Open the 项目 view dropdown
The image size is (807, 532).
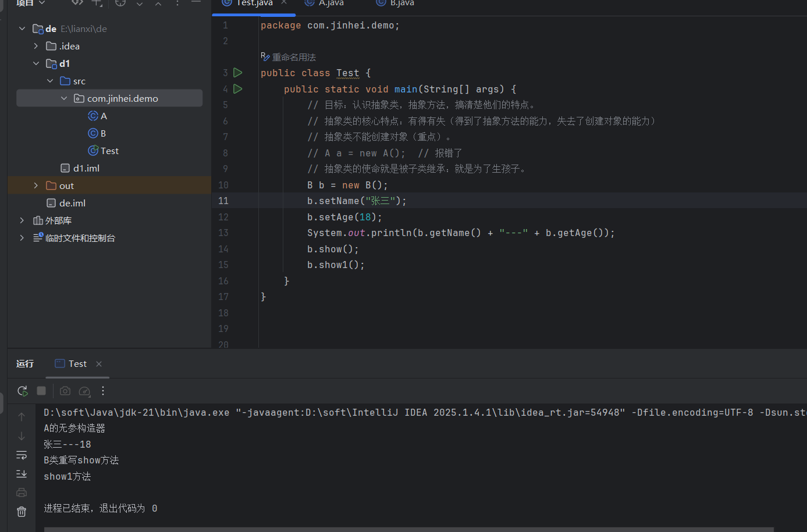(x=30, y=3)
